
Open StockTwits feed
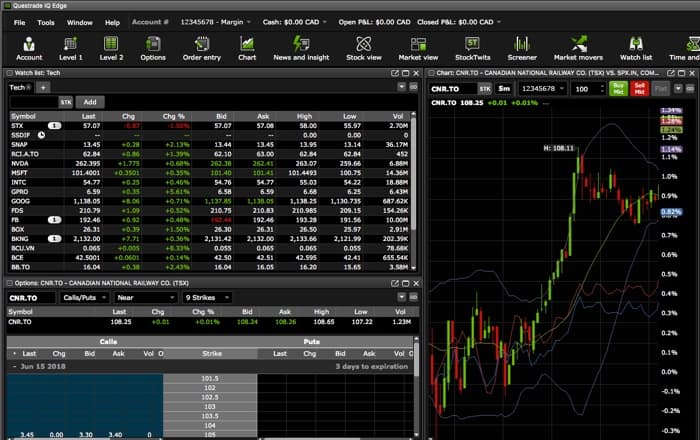point(472,49)
